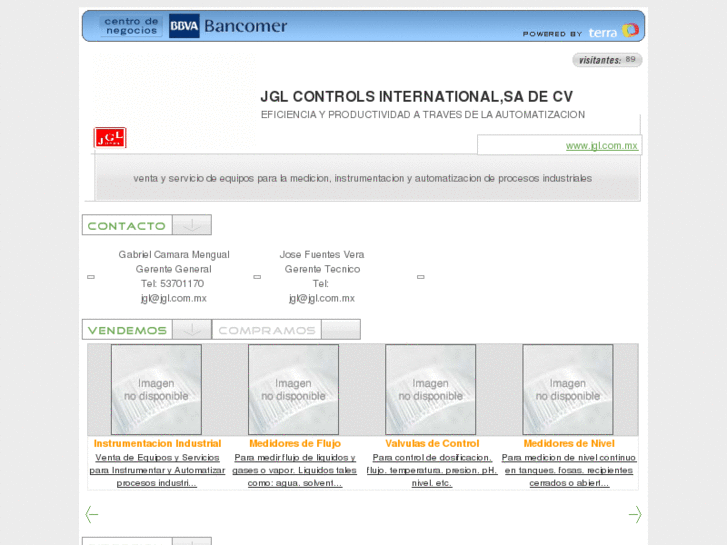
Task: Open the Medidores de Flujo product thumbnail
Action: [x=293, y=390]
